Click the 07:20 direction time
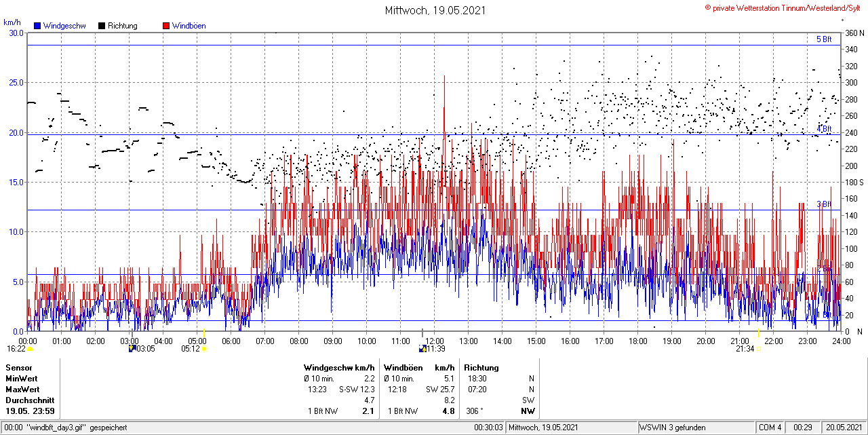 477,390
